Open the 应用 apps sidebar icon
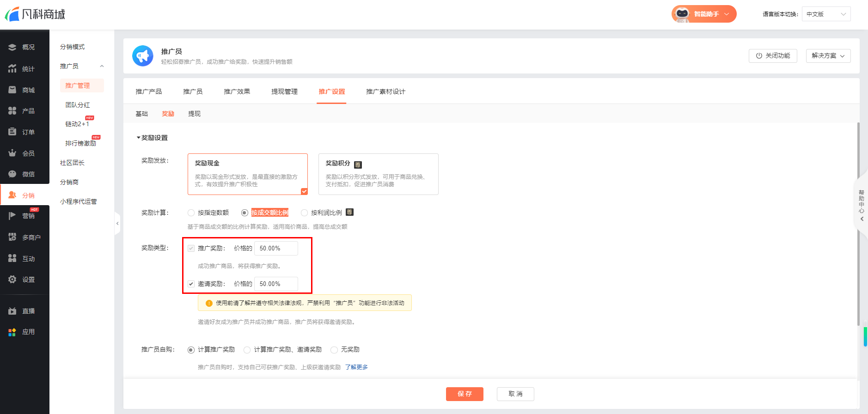This screenshot has width=868, height=414. [12, 332]
